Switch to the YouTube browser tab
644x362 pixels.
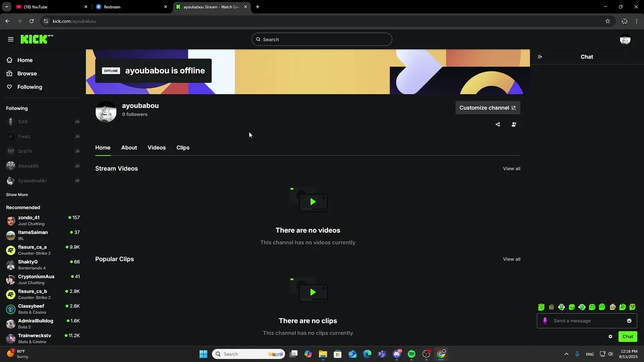[50, 7]
